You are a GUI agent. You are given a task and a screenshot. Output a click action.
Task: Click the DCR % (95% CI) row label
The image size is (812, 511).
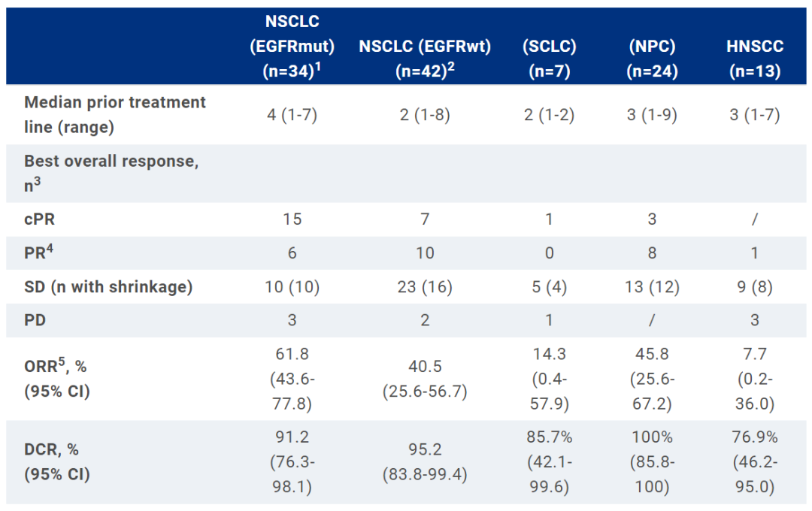(57, 461)
